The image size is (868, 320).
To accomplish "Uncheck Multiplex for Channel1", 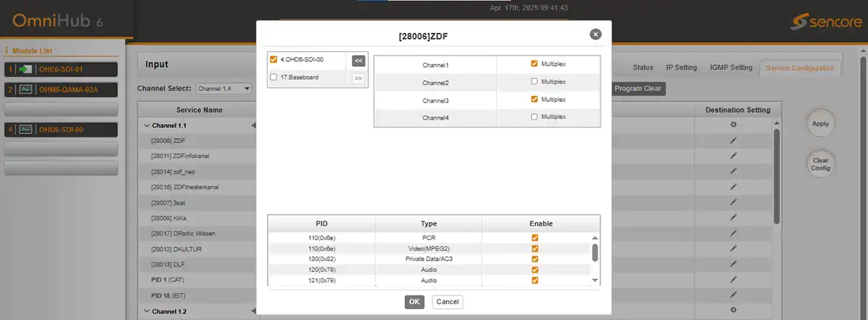I will click(534, 64).
